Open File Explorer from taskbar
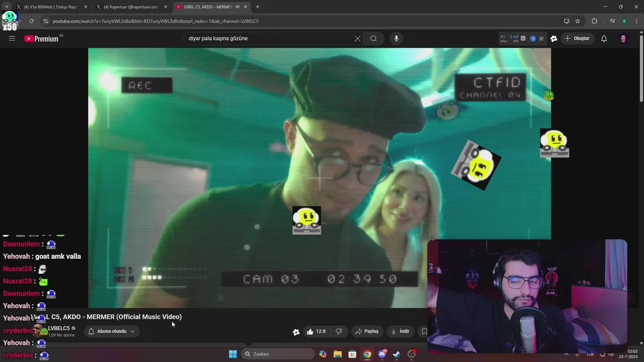Screen dimensions: 644x362 (338, 354)
